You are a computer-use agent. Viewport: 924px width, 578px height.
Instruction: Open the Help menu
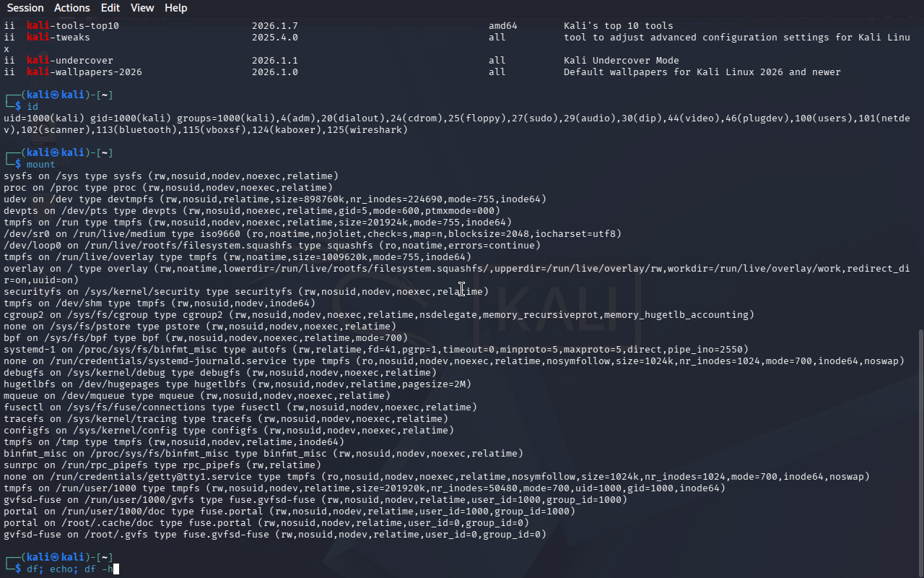[175, 8]
